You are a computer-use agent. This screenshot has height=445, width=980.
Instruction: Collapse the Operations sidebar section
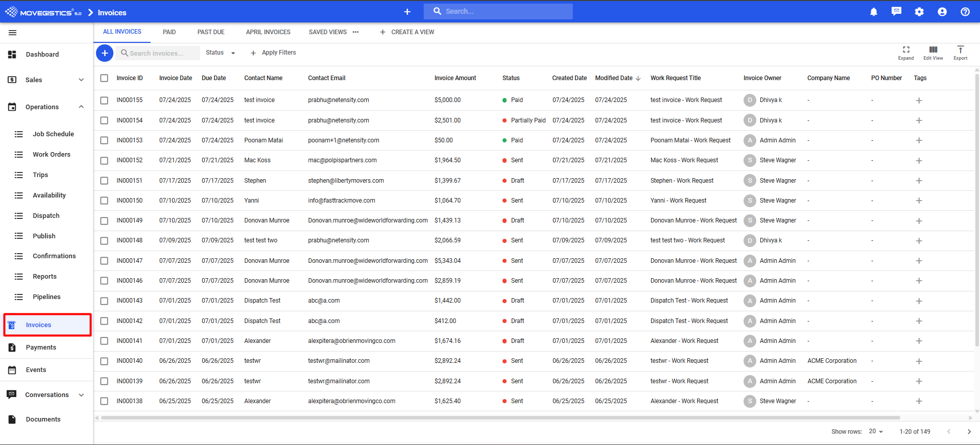[81, 107]
